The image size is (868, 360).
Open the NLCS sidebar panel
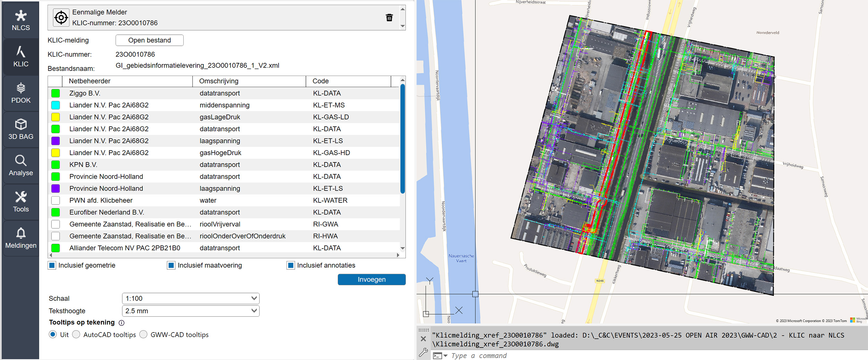tap(20, 20)
